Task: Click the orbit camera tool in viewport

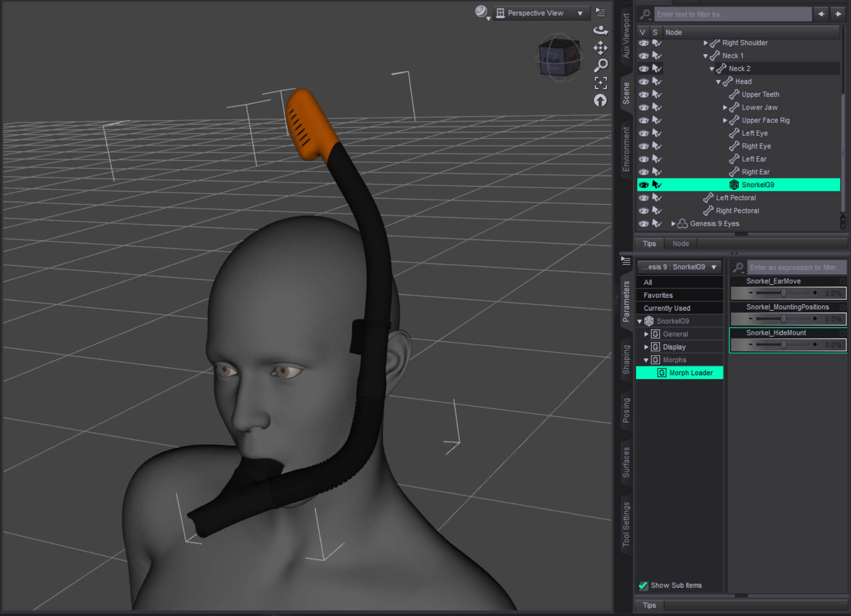Action: click(x=600, y=30)
